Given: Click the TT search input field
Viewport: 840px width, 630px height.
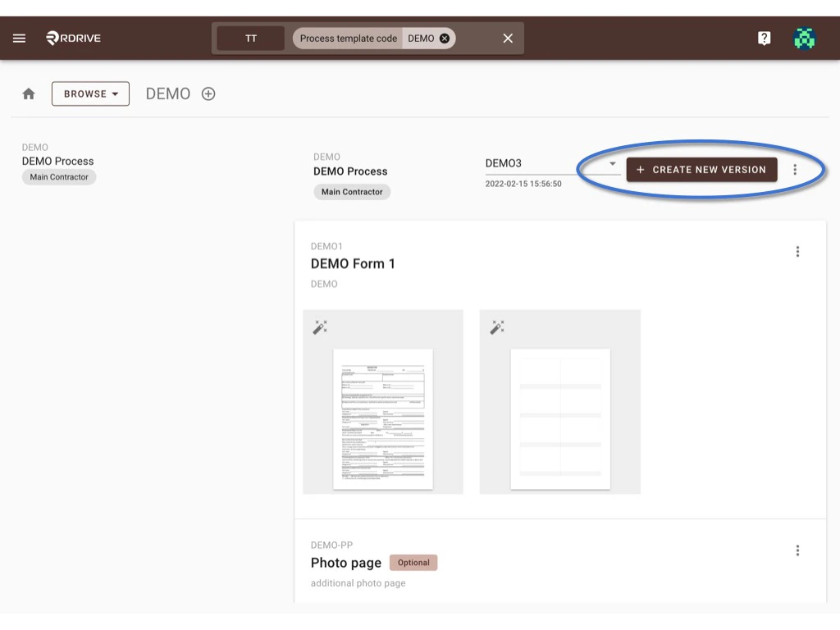Looking at the screenshot, I should click(249, 38).
